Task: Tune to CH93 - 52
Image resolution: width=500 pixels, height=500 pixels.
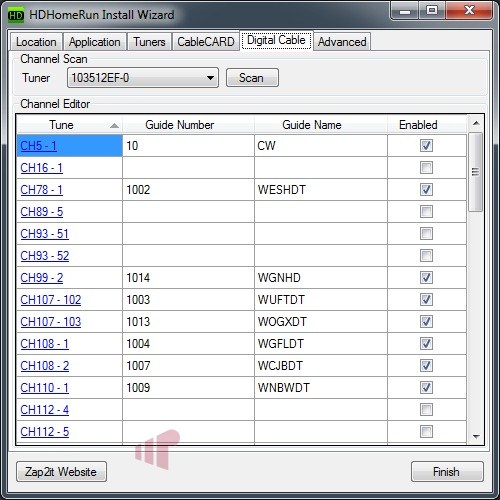Action: [x=45, y=256]
